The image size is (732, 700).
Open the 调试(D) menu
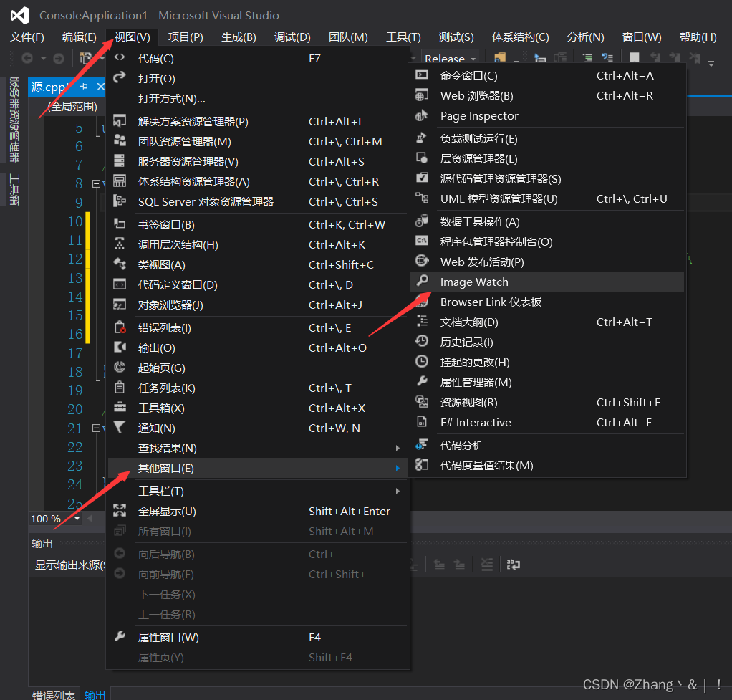pyautogui.click(x=292, y=37)
